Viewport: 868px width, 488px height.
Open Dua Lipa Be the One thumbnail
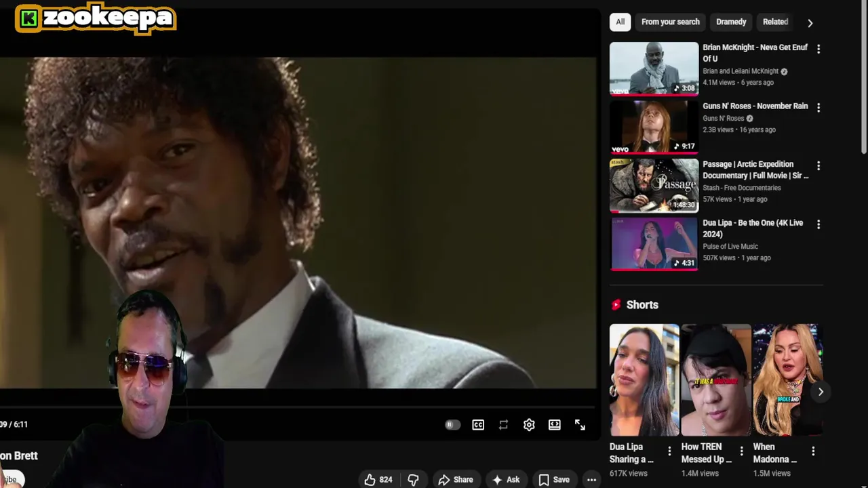pyautogui.click(x=654, y=243)
